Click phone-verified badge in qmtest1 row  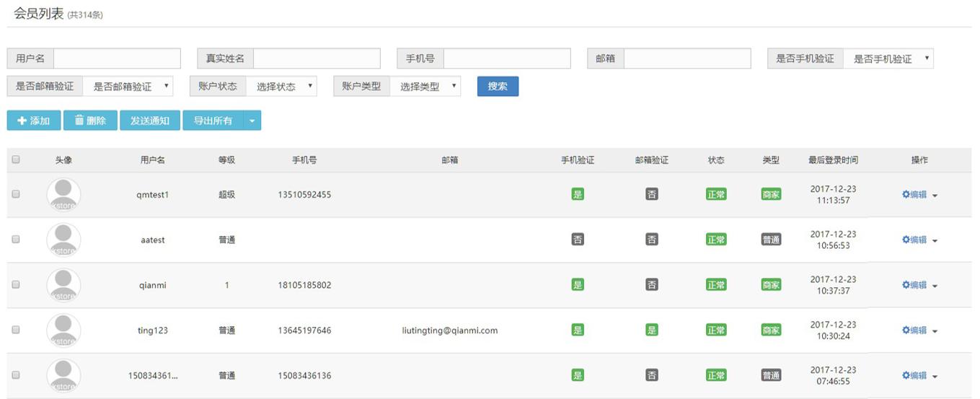click(x=578, y=194)
